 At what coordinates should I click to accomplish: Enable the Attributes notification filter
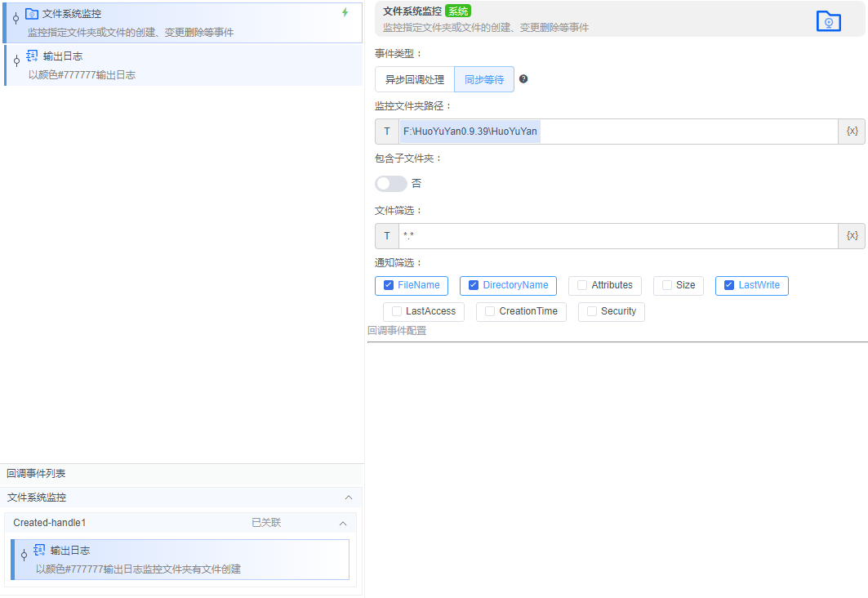584,285
